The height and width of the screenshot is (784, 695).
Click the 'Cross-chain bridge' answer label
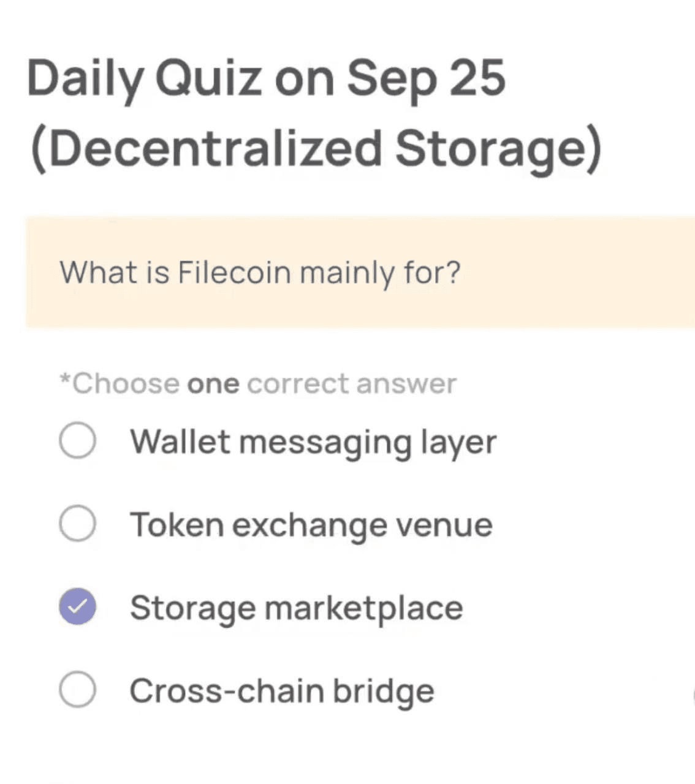pos(282,691)
